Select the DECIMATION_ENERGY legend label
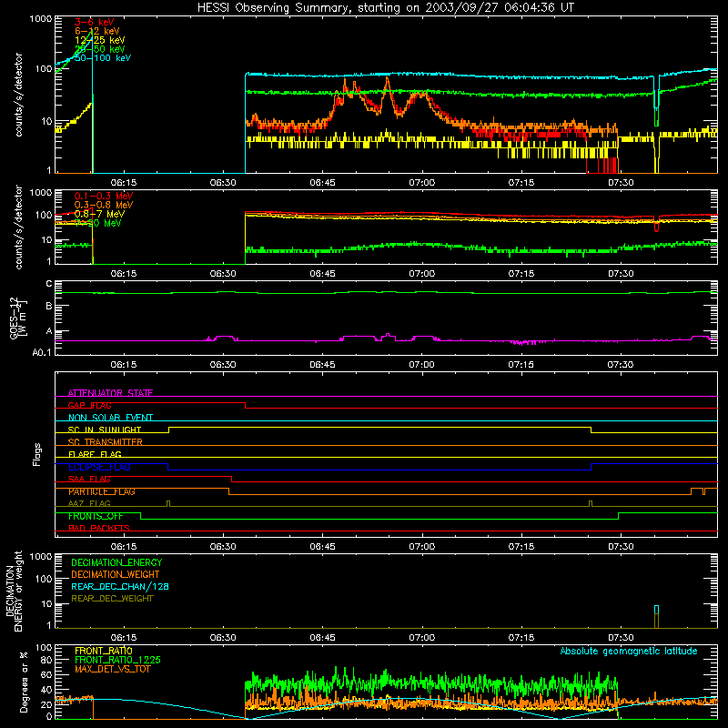Image resolution: width=728 pixels, height=728 pixels. pos(116,562)
